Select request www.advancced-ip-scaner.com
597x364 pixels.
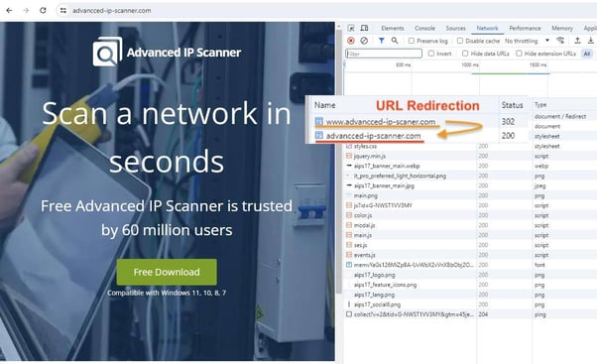point(381,122)
